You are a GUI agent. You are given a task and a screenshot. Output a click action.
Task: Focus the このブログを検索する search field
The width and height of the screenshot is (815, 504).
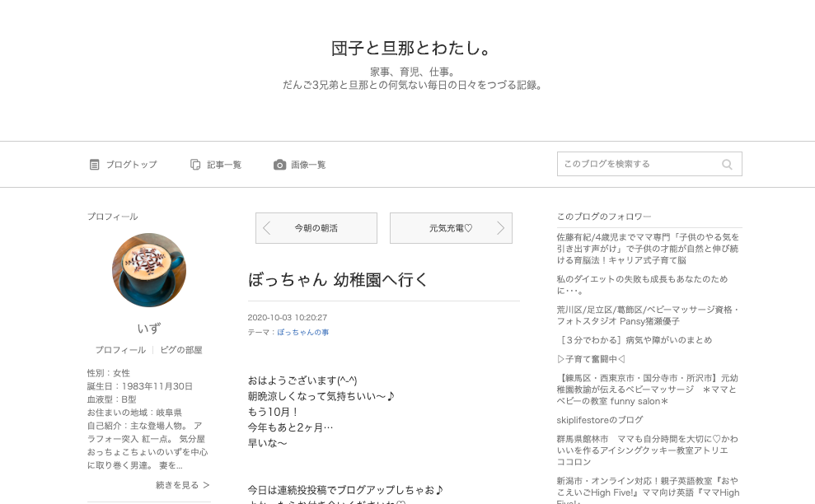649,164
